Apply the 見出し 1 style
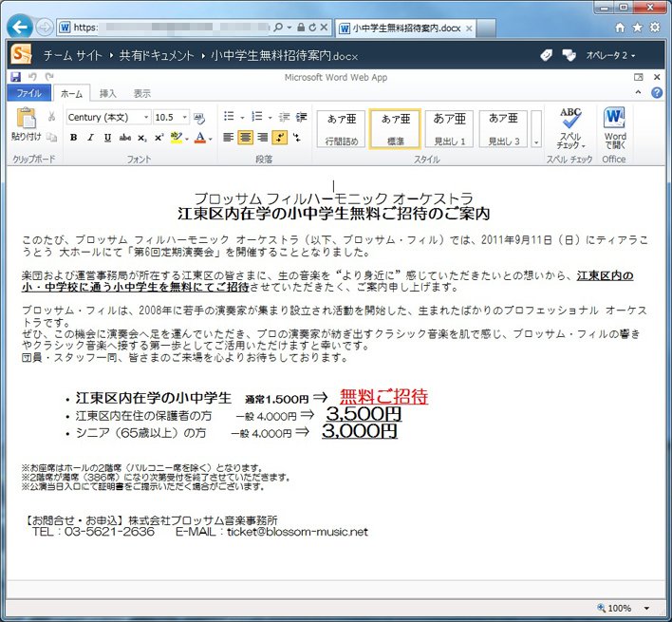The width and height of the screenshot is (672, 622). [x=449, y=128]
